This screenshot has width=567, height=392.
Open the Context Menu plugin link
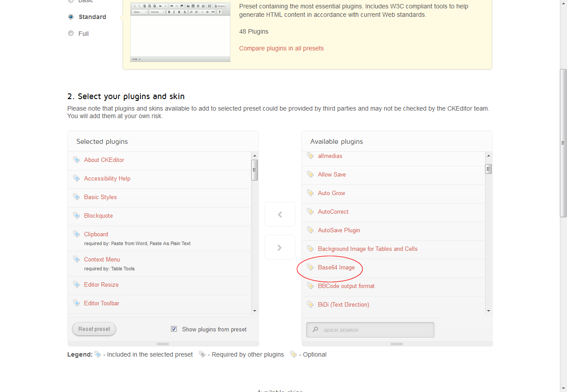(x=102, y=259)
